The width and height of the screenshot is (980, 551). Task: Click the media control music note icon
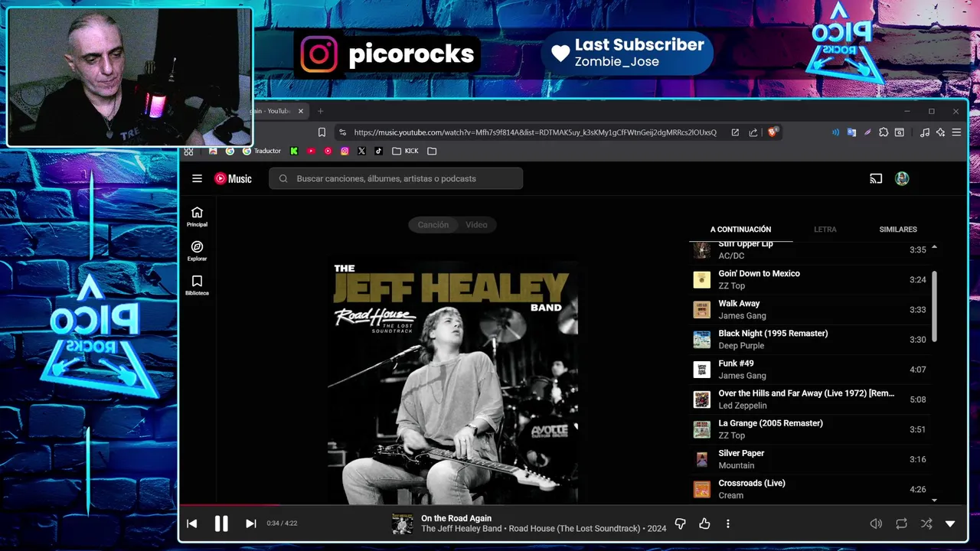tap(924, 132)
